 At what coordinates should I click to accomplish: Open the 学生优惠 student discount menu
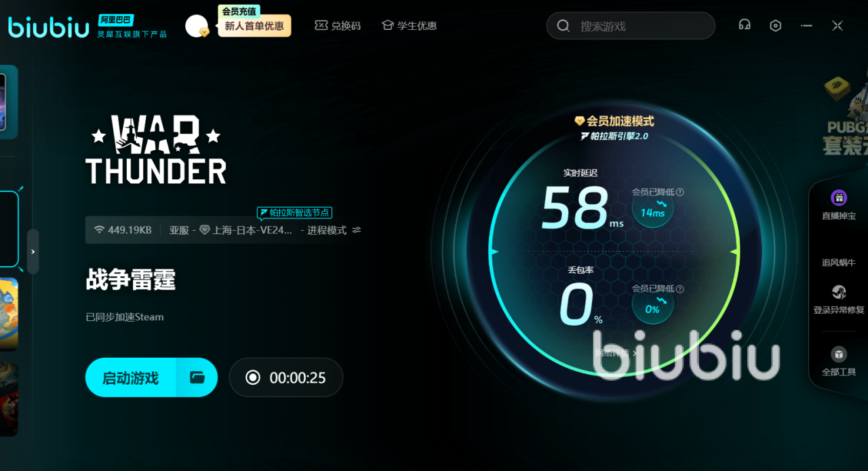click(409, 26)
